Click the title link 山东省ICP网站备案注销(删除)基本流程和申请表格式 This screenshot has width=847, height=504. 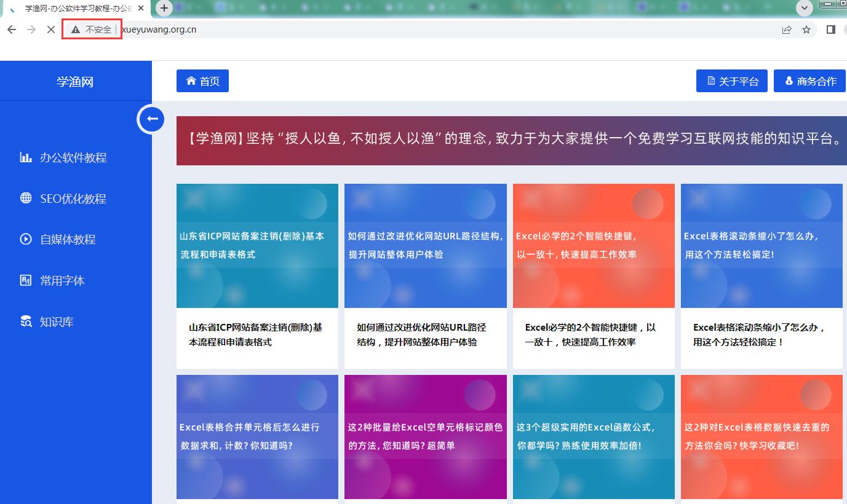point(256,334)
